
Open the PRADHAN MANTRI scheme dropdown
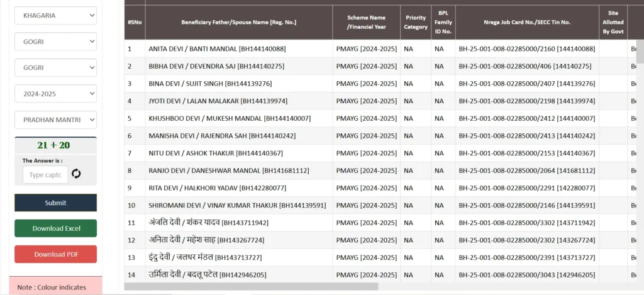[55, 120]
